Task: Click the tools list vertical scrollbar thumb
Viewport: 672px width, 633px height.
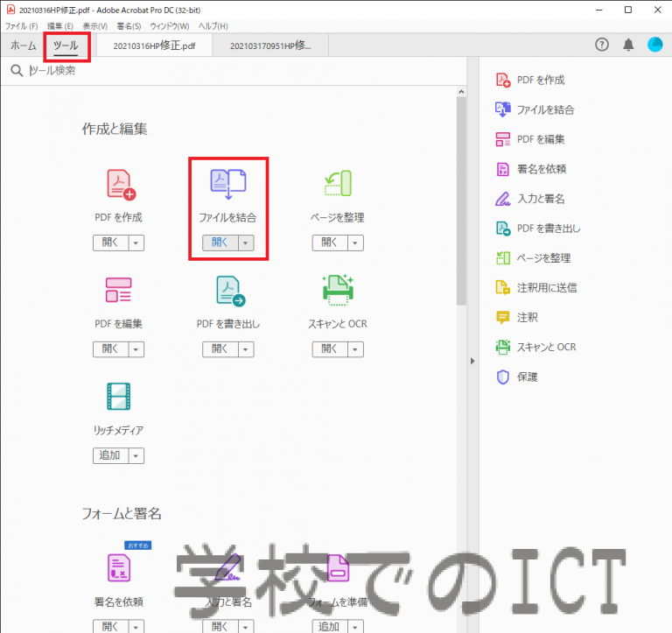Action: click(461, 201)
